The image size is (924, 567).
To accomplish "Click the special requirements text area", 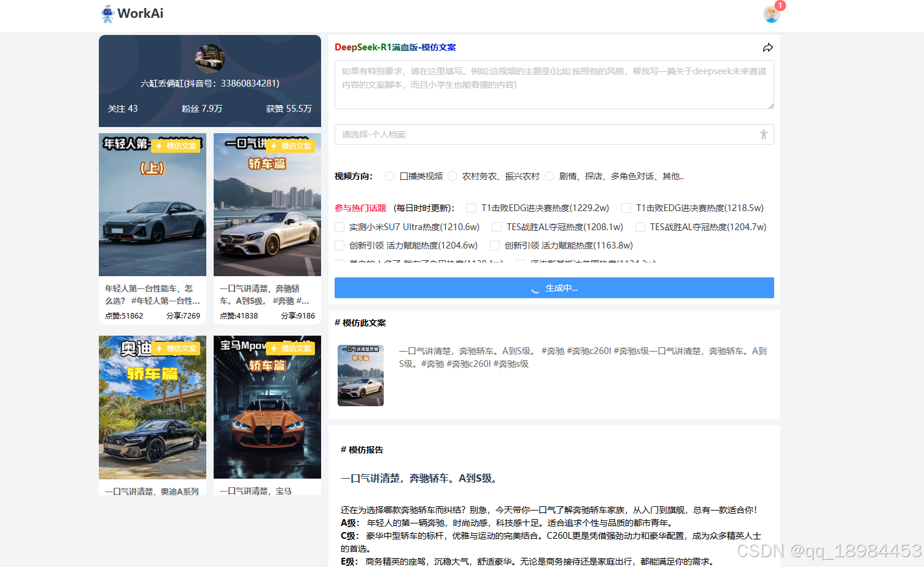I will coord(554,85).
